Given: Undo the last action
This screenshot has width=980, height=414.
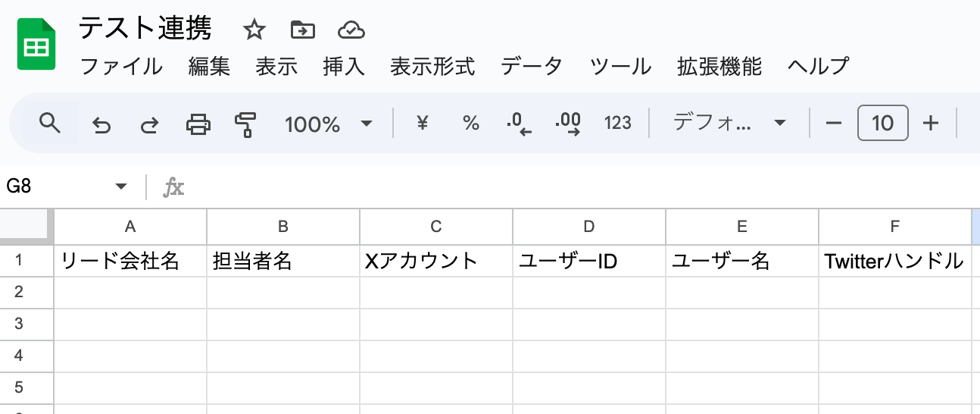Looking at the screenshot, I should pos(101,124).
